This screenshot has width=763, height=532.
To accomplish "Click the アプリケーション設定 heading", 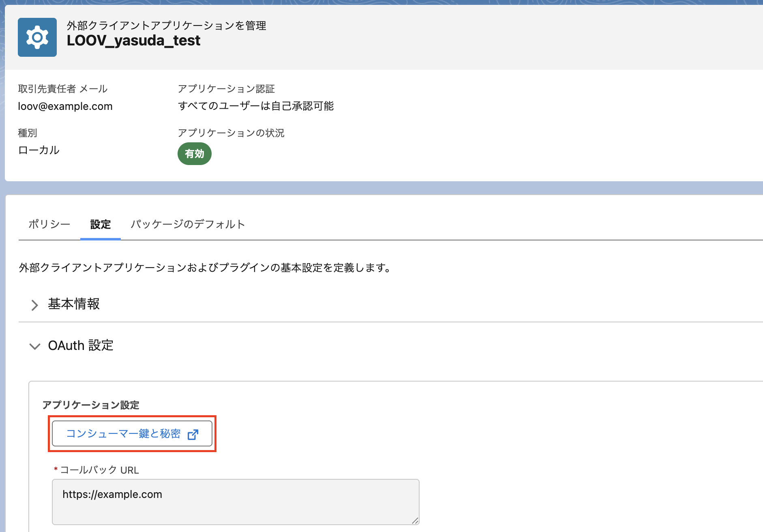I will point(91,405).
